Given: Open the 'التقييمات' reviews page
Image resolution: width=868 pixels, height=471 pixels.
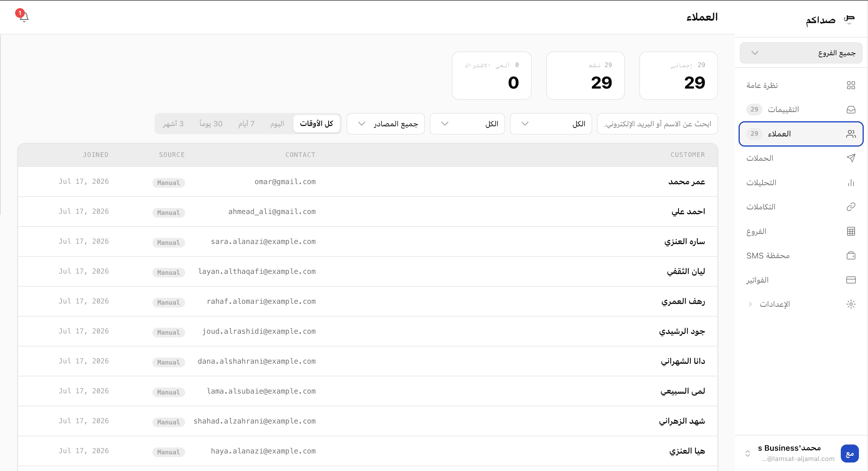Looking at the screenshot, I should tap(801, 109).
